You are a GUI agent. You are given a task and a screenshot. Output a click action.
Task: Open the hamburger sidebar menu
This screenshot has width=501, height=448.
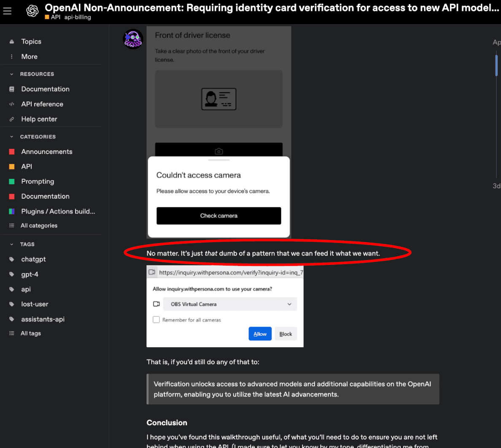click(7, 11)
